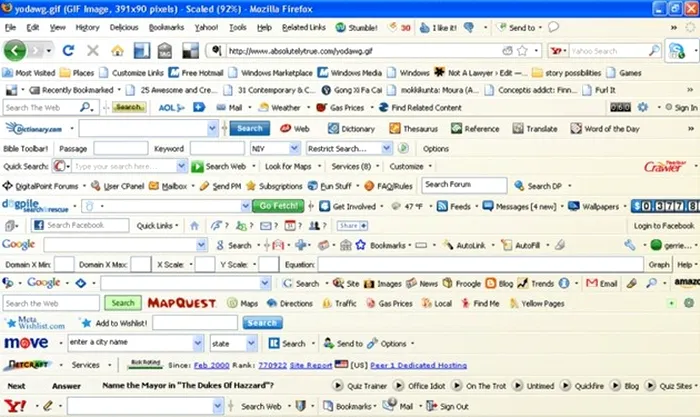
Task: Open the Netcraft Services dropdown
Action: tap(92, 365)
